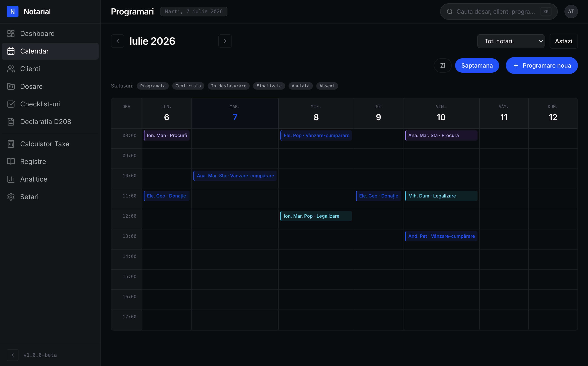The image size is (588, 366).
Task: Select Thursday 9 column header
Action: tap(378, 113)
